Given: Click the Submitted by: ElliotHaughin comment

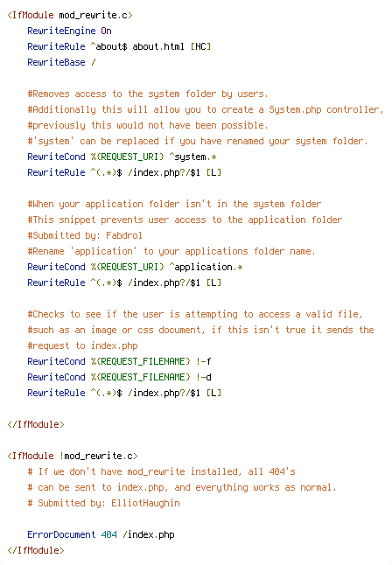Looking at the screenshot, I should pyautogui.click(x=103, y=504).
